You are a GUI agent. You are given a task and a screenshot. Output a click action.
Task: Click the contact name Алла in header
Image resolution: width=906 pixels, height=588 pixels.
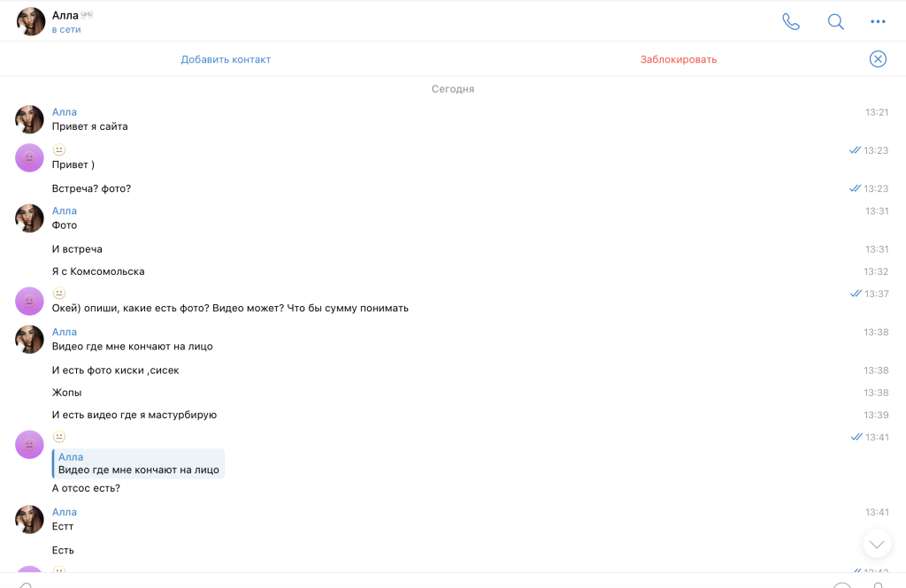click(x=65, y=15)
